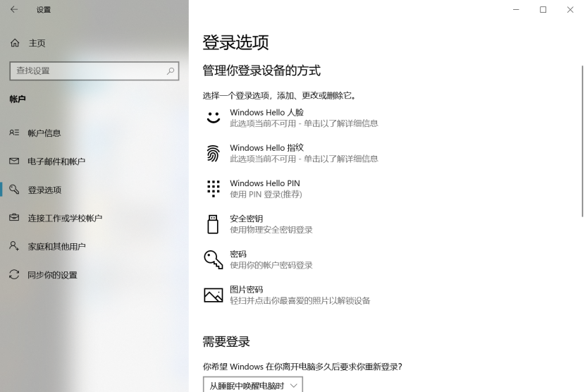The height and width of the screenshot is (392, 585).
Task: Expand Windows Hello PIN option
Action: (254, 188)
